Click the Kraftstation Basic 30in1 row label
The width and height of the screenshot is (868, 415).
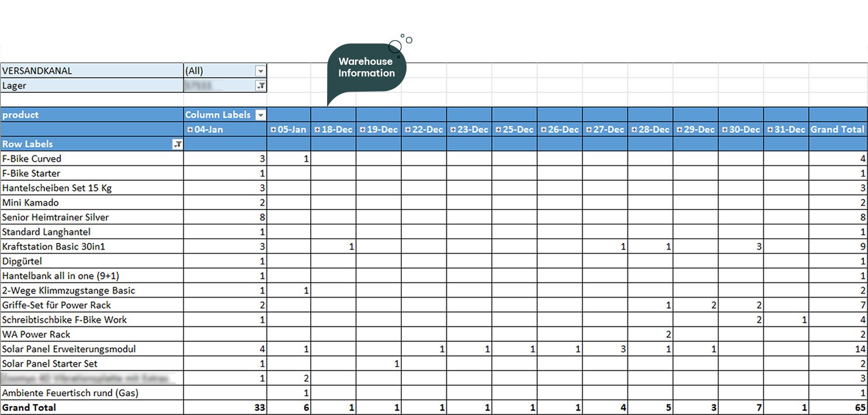pos(54,246)
